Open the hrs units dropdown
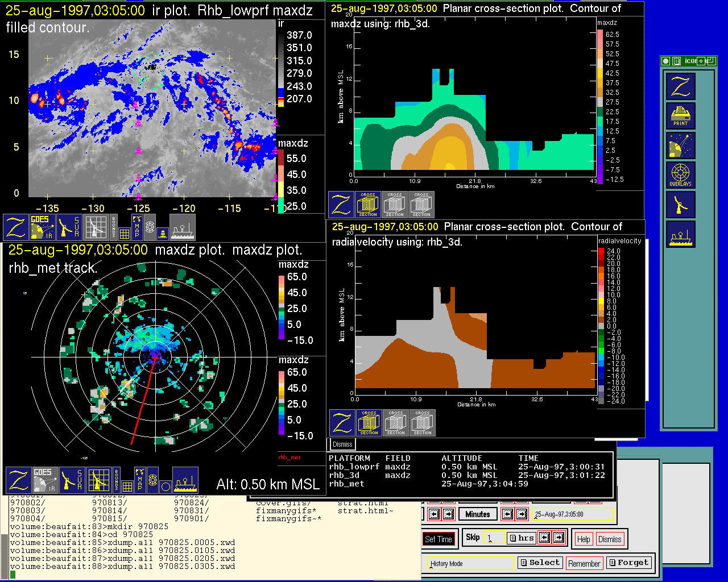The height and width of the screenshot is (582, 728). (521, 538)
